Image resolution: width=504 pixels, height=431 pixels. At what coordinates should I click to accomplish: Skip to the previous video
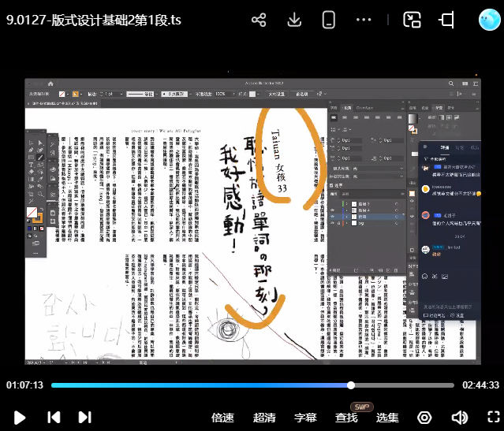[x=54, y=417]
